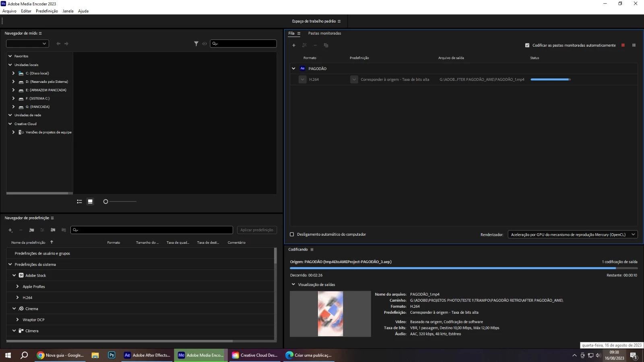The height and width of the screenshot is (362, 644).
Task: Open the notification center in system tray
Action: [634, 356]
